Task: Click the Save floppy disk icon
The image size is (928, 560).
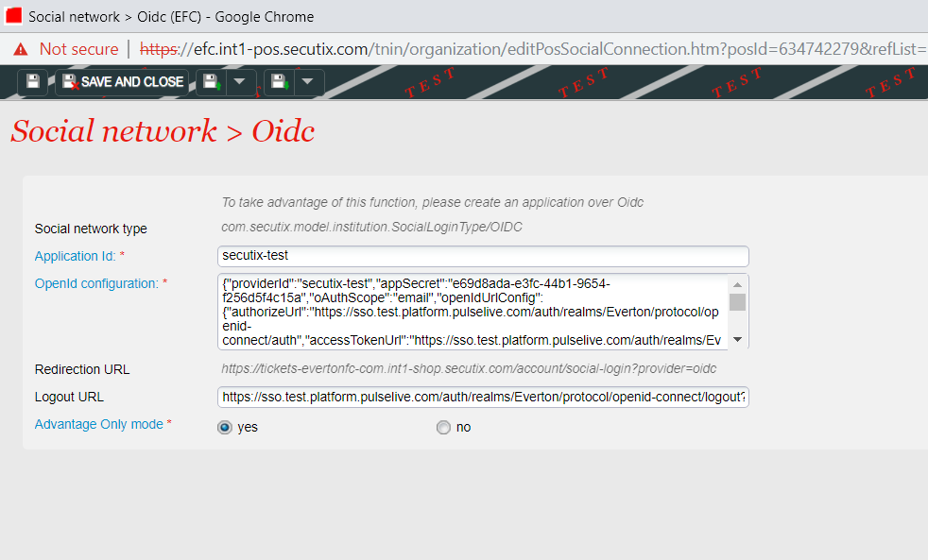Action: coord(33,82)
